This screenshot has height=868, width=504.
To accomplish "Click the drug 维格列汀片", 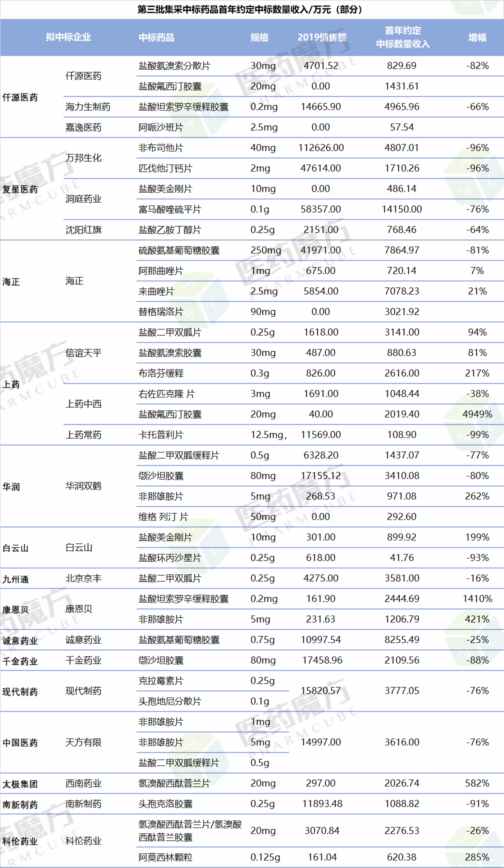I will (163, 517).
